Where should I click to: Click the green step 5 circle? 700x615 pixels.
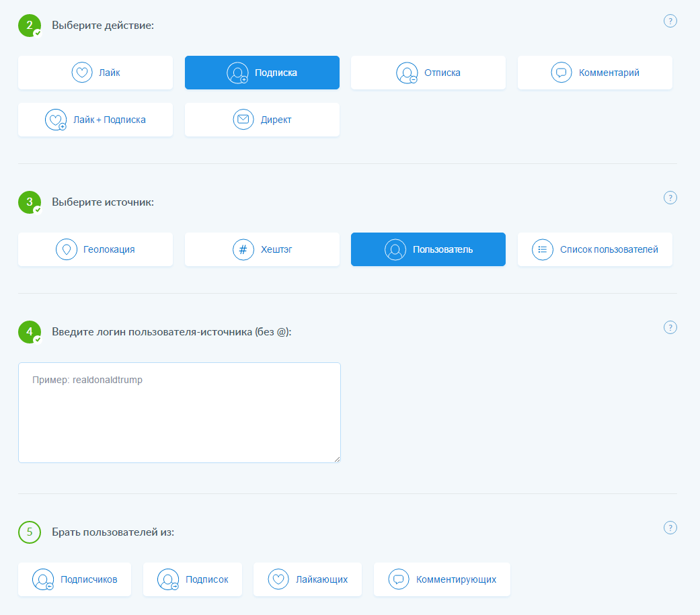pos(29,532)
